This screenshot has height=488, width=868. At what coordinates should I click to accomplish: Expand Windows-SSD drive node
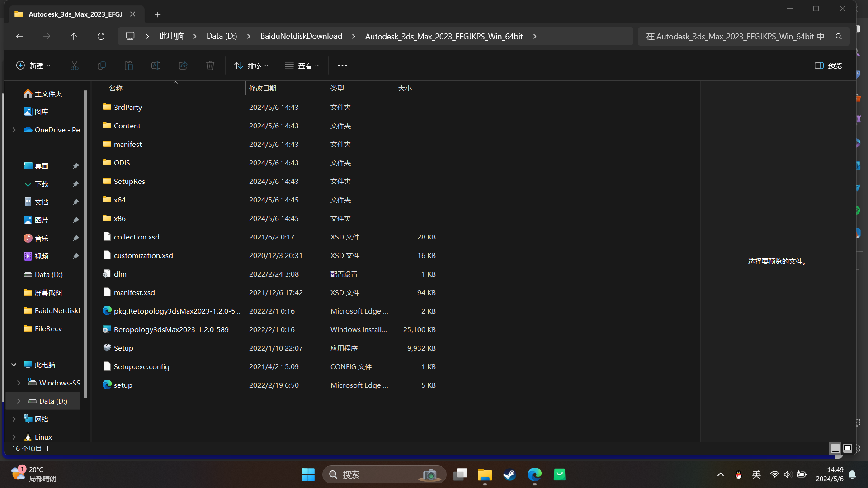point(19,383)
